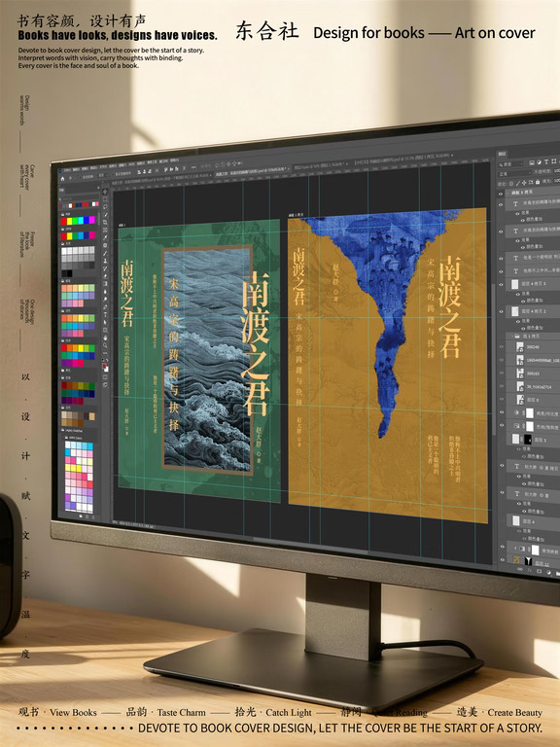Screen dimensions: 560x747
Task: Select the Pen tool
Action: click(105, 306)
